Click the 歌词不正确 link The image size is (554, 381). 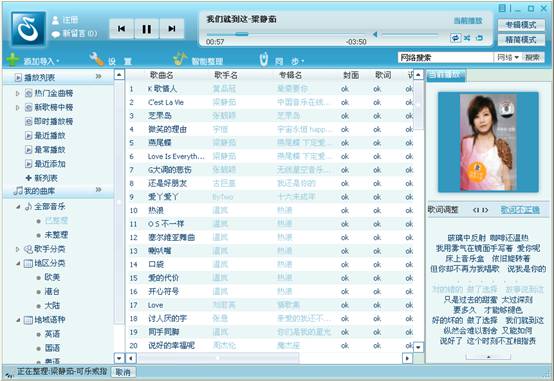[x=520, y=210]
